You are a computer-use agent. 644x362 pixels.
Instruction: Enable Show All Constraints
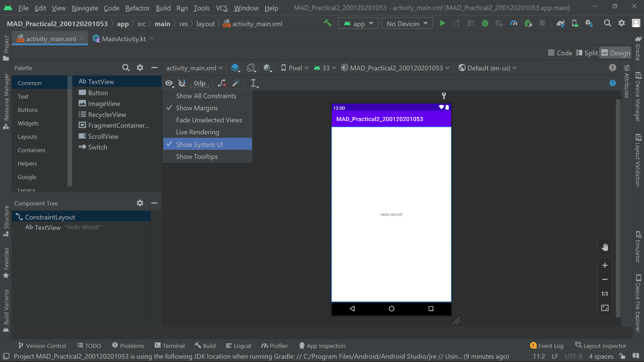coord(206,96)
